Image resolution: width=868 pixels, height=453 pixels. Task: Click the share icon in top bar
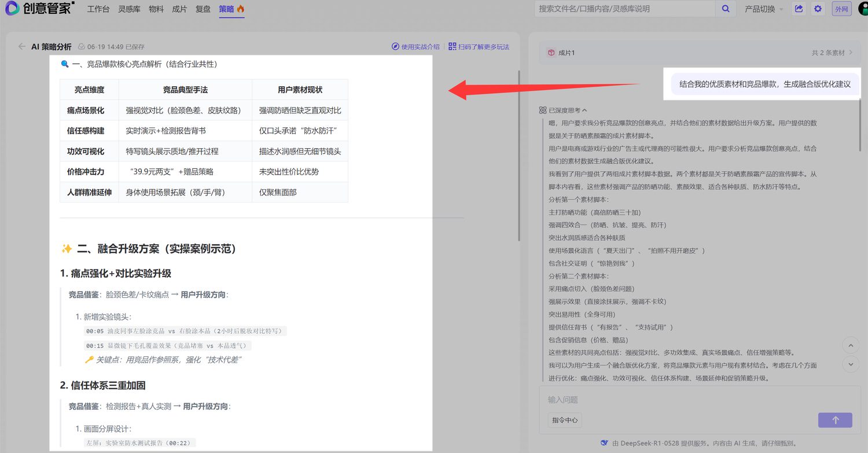(799, 9)
